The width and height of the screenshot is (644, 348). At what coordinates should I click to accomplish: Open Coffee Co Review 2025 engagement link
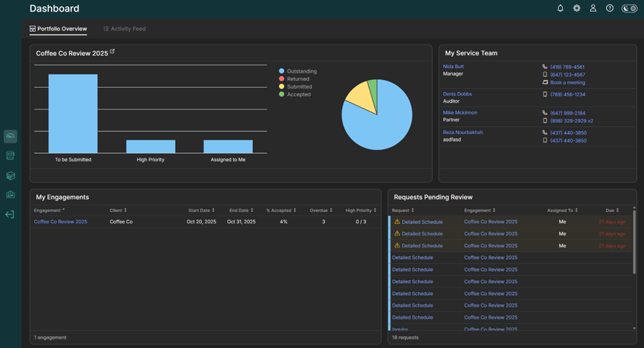(61, 222)
